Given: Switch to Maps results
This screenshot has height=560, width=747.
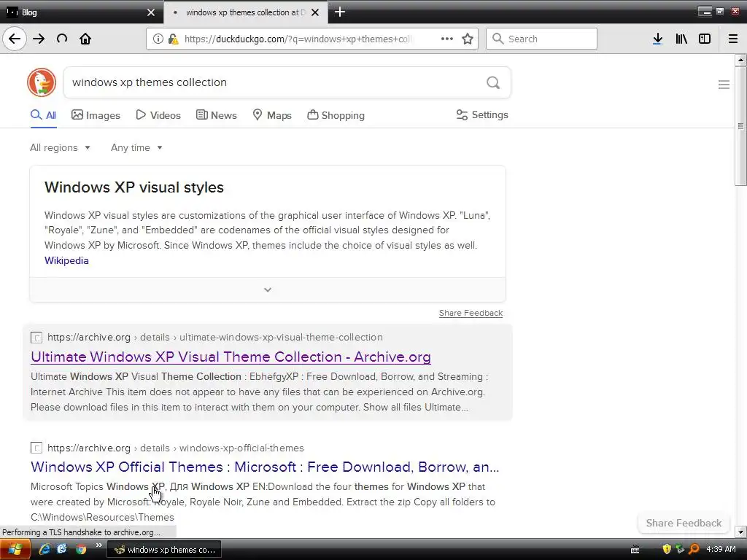Looking at the screenshot, I should pos(272,115).
